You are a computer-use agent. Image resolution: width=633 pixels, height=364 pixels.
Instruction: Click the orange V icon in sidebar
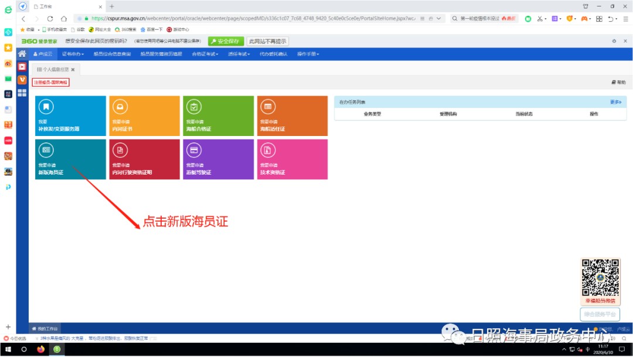pyautogui.click(x=22, y=80)
